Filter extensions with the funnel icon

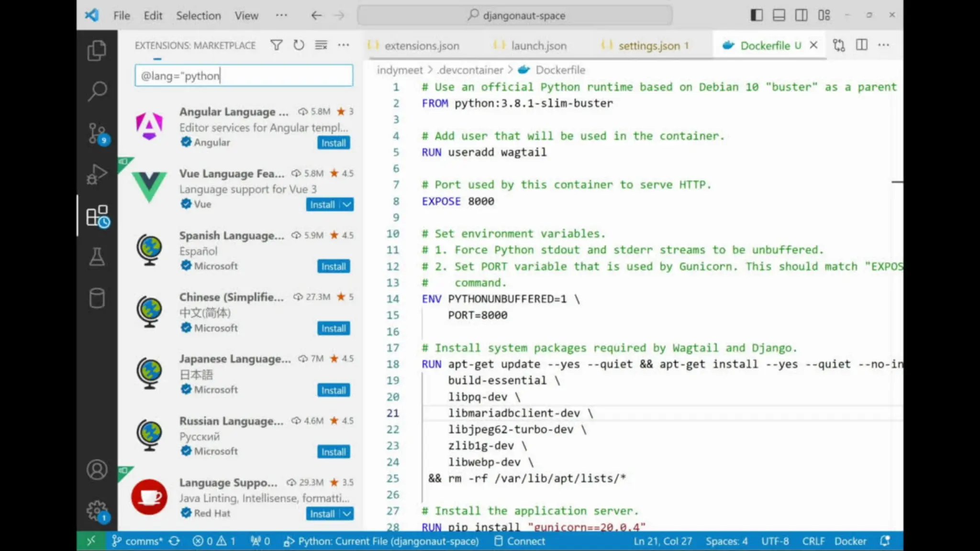coord(276,45)
